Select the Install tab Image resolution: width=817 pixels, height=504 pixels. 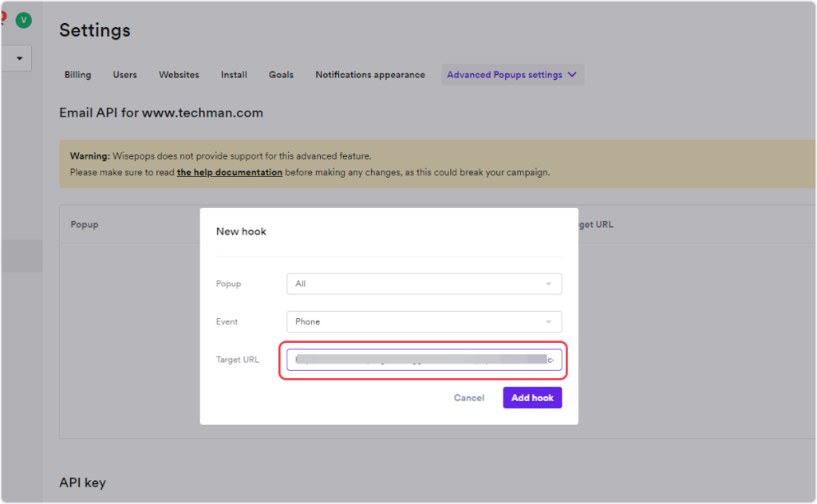pyautogui.click(x=234, y=75)
